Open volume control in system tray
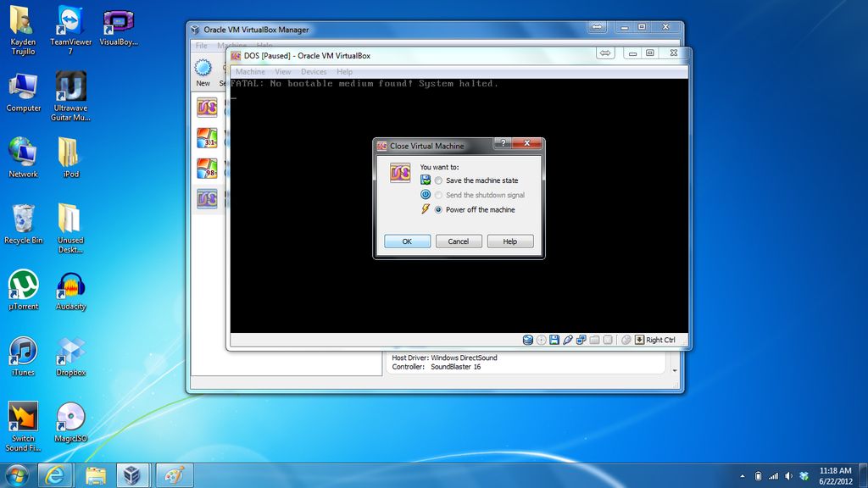868x488 pixels. (788, 476)
